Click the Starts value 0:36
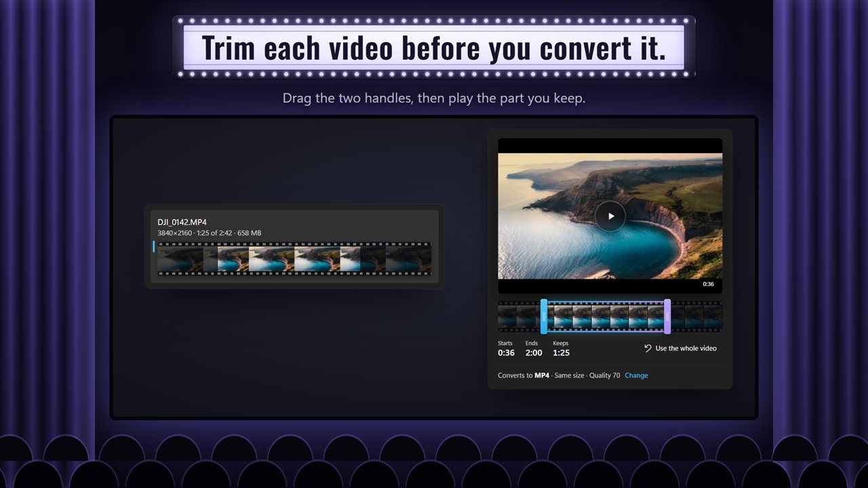The width and height of the screenshot is (868, 488). 506,353
